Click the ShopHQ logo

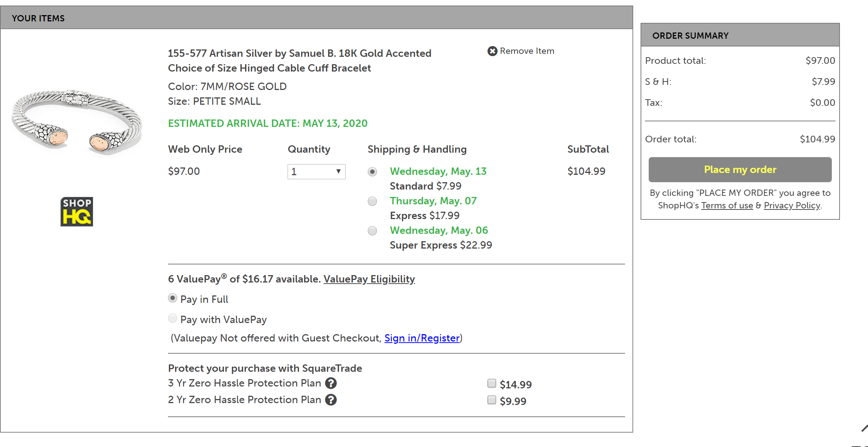77,211
